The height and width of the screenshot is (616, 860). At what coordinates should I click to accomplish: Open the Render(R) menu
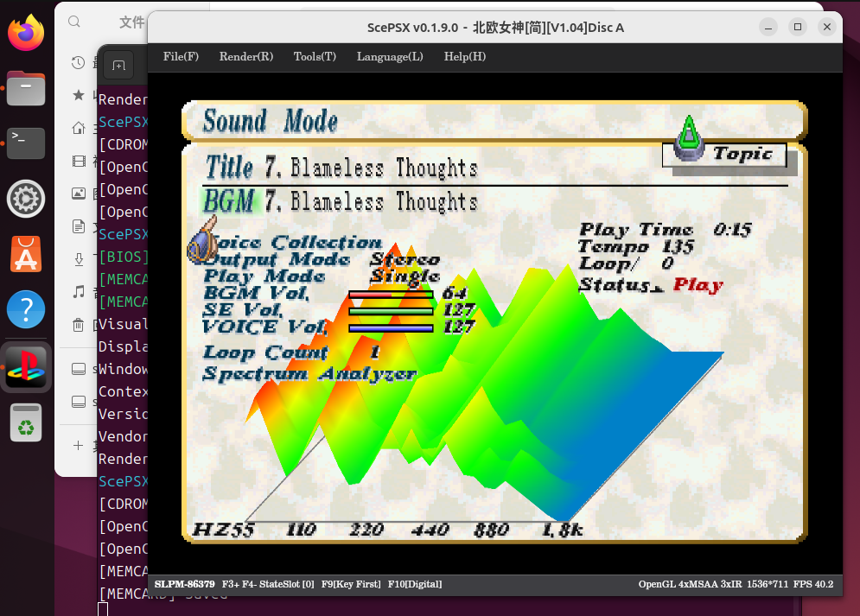[246, 56]
